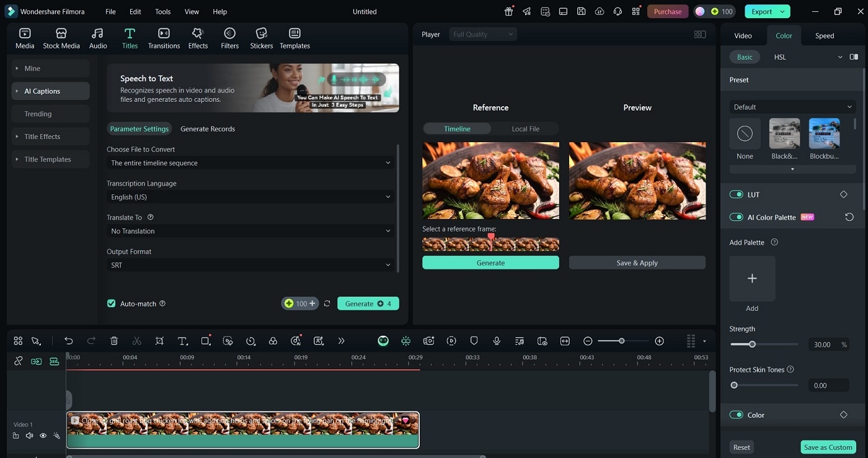Lock the Video 1 track
Screen dimensions: 868x458
tap(15, 436)
